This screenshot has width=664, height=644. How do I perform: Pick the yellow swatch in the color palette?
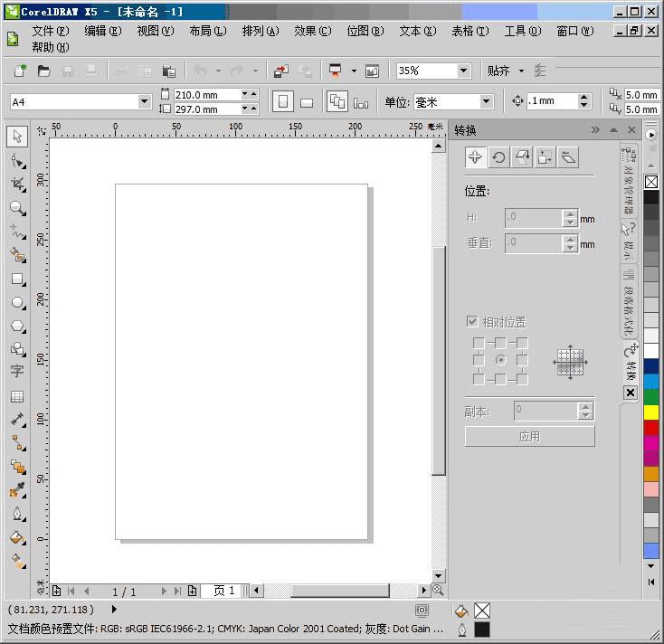[x=651, y=412]
